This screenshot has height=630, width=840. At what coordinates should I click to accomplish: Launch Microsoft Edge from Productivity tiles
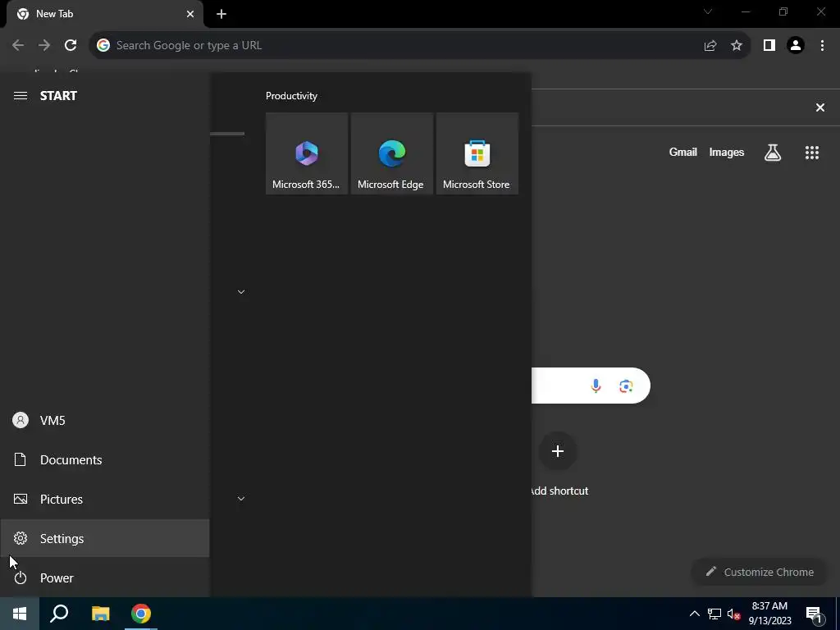(391, 153)
